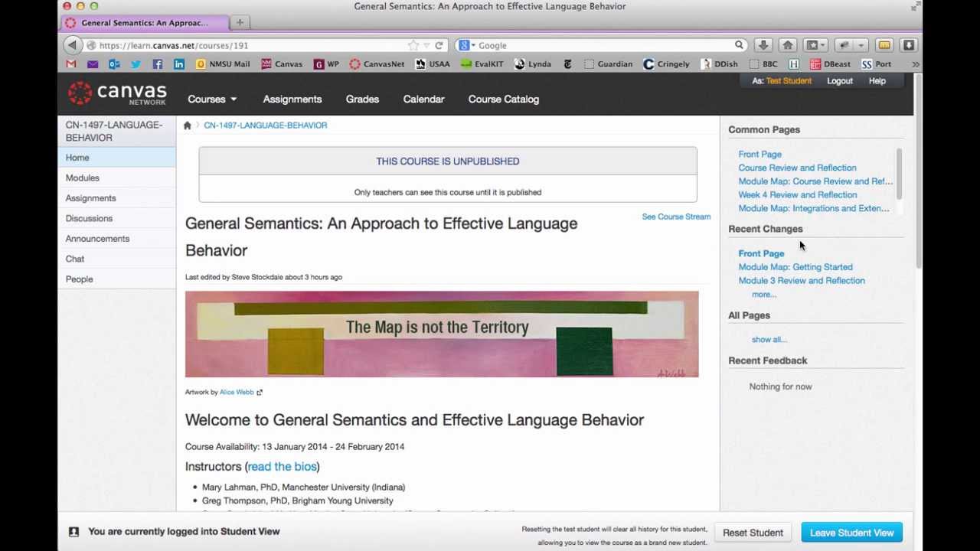The width and height of the screenshot is (980, 551).
Task: Click the Canvas Network logo
Action: [x=116, y=93]
